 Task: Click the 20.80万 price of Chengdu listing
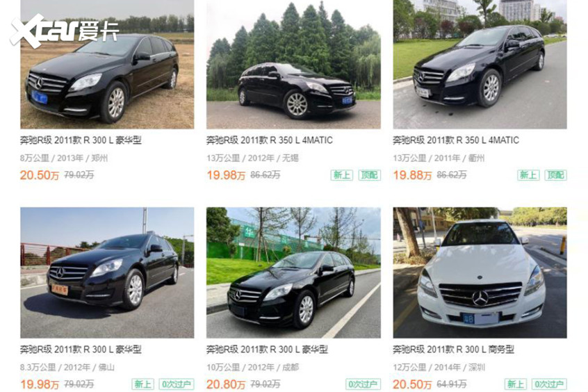pos(226,384)
